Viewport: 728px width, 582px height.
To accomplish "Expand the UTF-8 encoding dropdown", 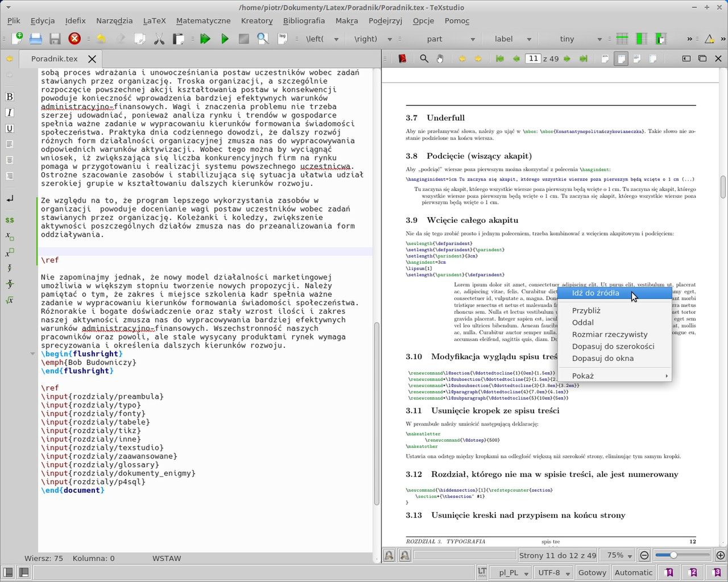I will (555, 572).
